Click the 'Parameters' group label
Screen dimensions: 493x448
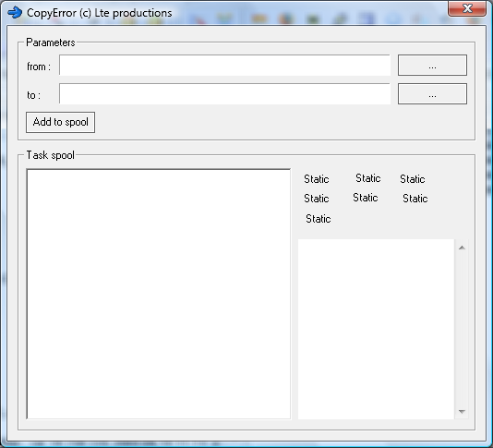pyautogui.click(x=50, y=42)
